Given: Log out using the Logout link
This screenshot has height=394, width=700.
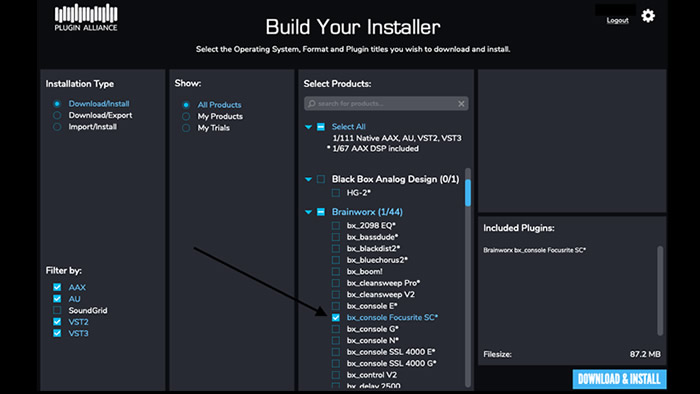Looking at the screenshot, I should pos(617,21).
